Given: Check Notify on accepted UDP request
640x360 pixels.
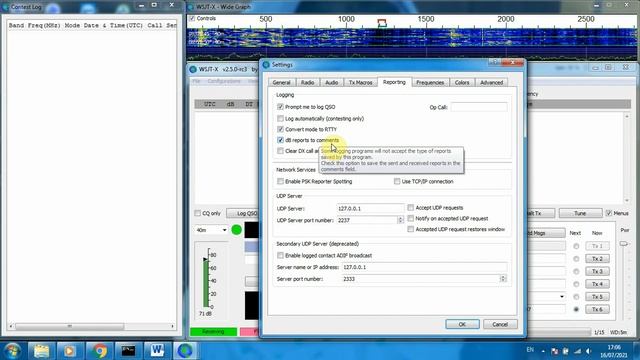Looking at the screenshot, I should tap(411, 218).
